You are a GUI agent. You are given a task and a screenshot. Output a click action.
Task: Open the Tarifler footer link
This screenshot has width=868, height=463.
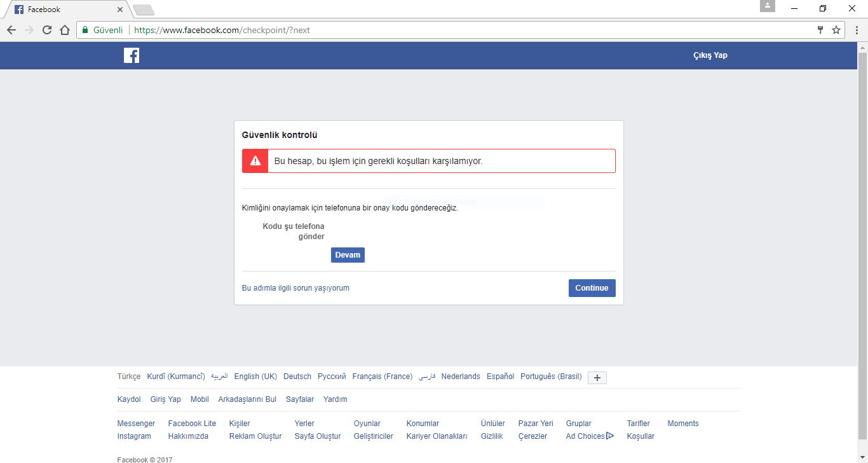point(639,424)
